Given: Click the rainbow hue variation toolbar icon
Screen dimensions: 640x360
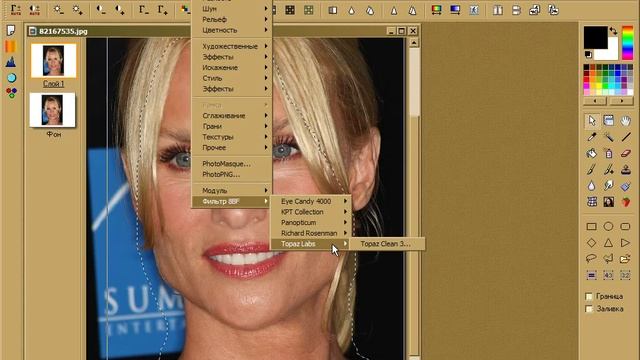Looking at the screenshot, I should (436, 10).
